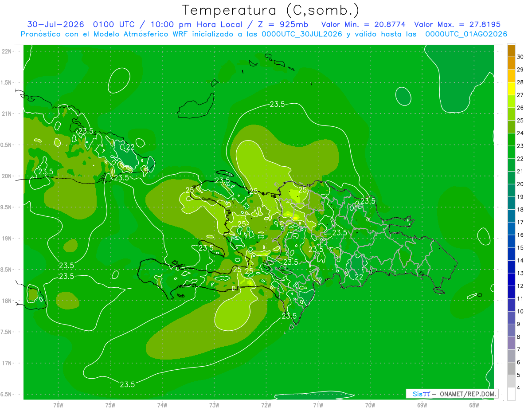The height and width of the screenshot is (411, 532).
Task: Click the "Valor Max. = 27.8195" value
Action: 457,24
